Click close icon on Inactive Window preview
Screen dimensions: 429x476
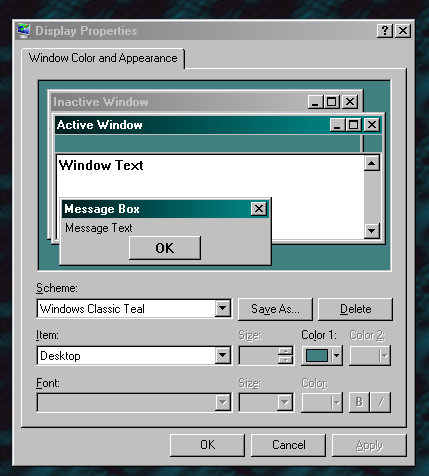click(x=350, y=102)
